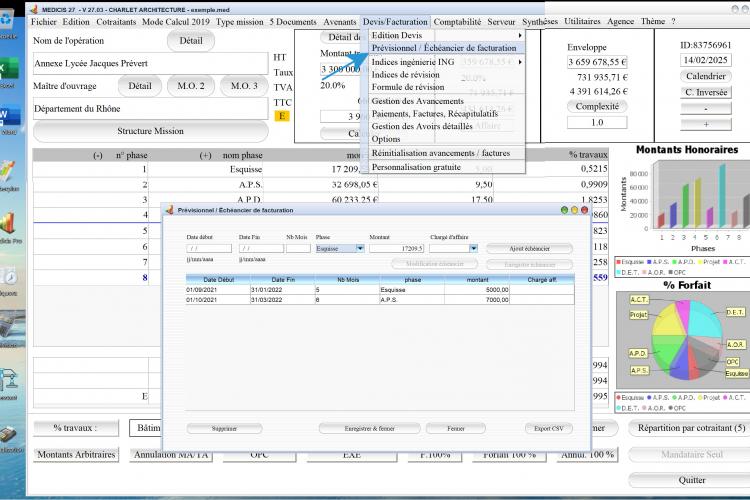Select the Gestion des Avancements menu entry
This screenshot has height=500, width=750.
tap(418, 101)
